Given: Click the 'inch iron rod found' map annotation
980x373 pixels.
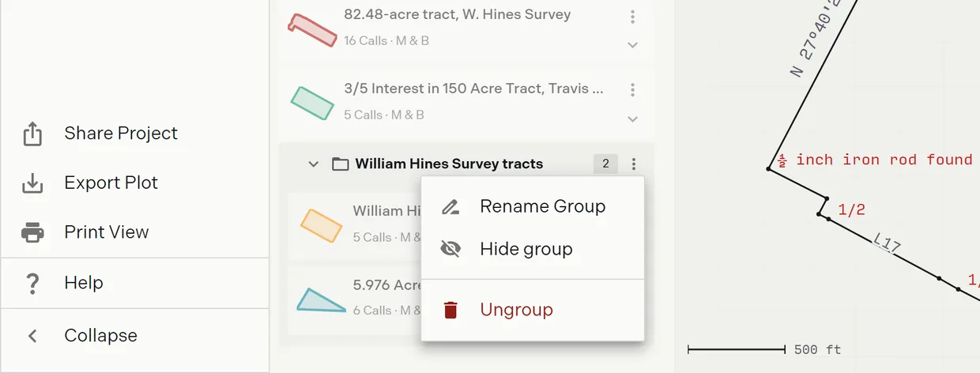Looking at the screenshot, I should pyautogui.click(x=884, y=160).
